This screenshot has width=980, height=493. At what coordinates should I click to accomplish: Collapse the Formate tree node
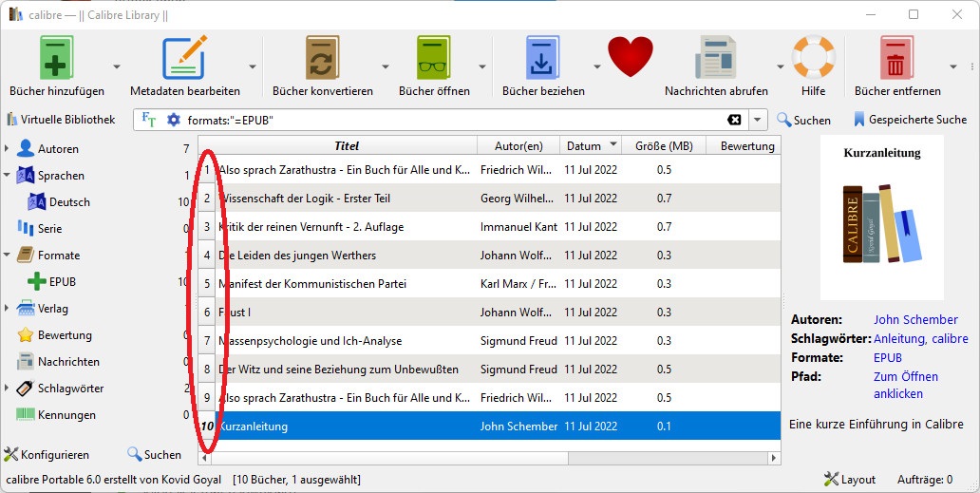pos(7,255)
